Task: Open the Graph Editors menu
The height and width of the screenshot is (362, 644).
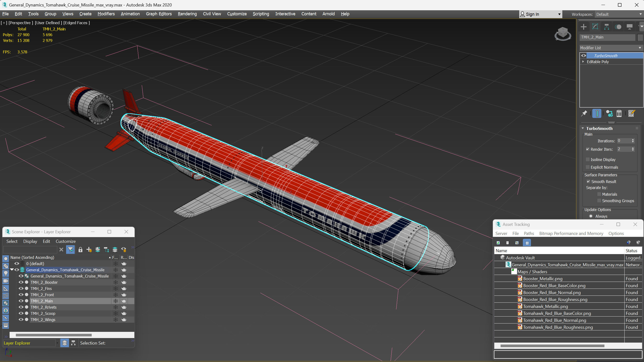Action: pyautogui.click(x=159, y=14)
